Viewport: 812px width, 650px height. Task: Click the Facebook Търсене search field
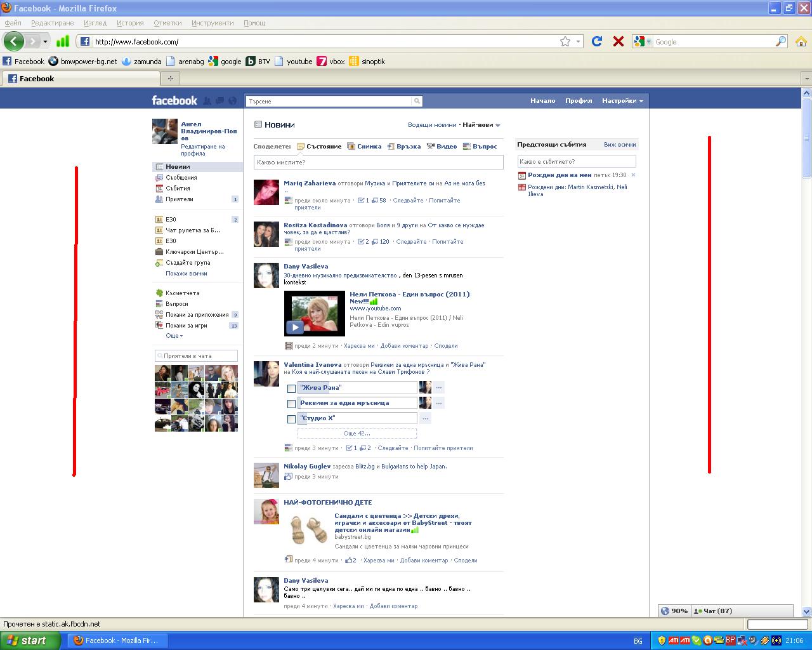click(x=329, y=101)
